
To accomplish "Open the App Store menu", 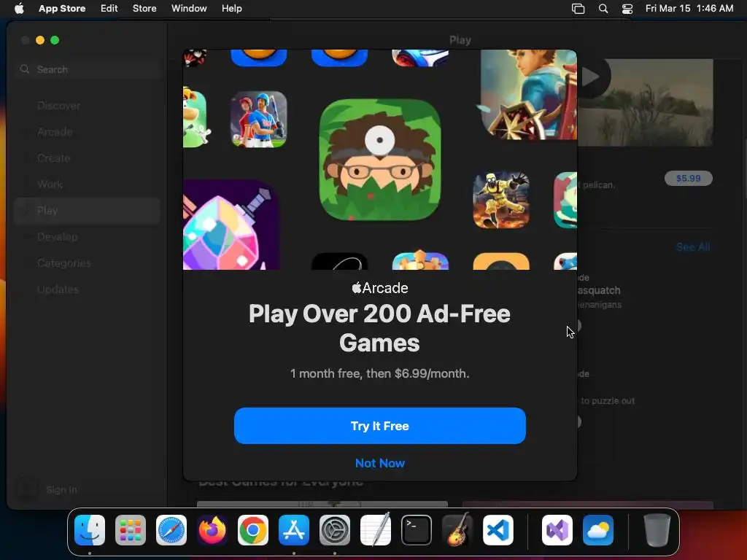I will pyautogui.click(x=62, y=9).
